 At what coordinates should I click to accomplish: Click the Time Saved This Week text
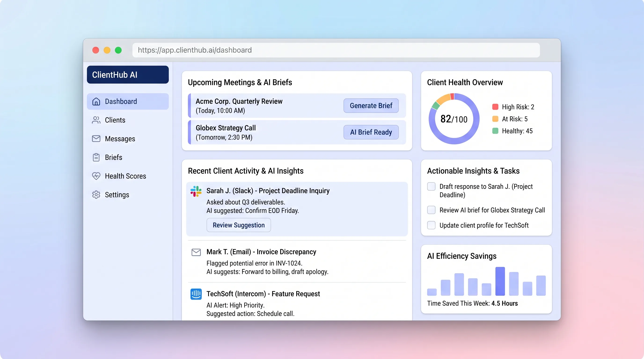[x=472, y=303]
